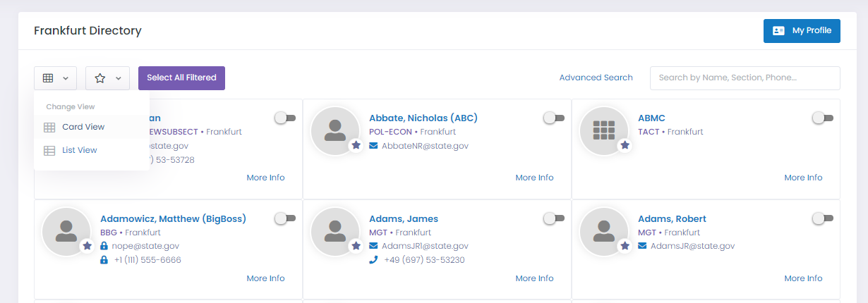The width and height of the screenshot is (868, 303).
Task: Focus the search by name field
Action: 745,78
